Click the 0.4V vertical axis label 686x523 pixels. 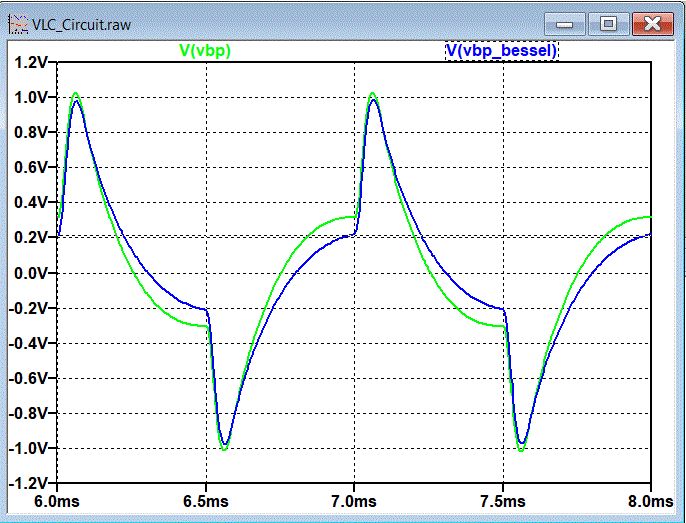click(x=30, y=203)
